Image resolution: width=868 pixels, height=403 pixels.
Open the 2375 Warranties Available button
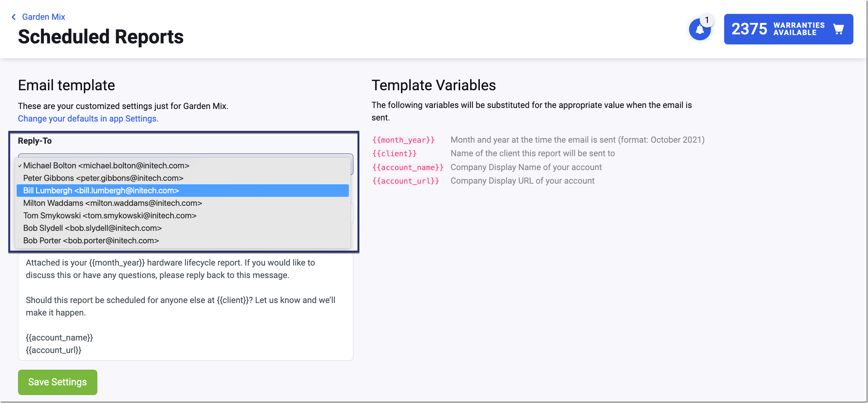(x=788, y=29)
